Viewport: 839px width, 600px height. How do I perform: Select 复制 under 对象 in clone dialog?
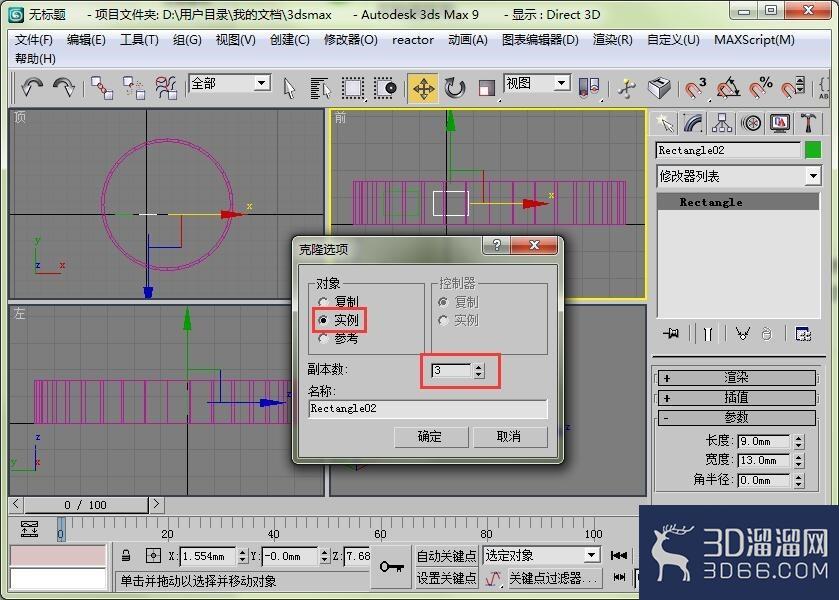coord(323,302)
